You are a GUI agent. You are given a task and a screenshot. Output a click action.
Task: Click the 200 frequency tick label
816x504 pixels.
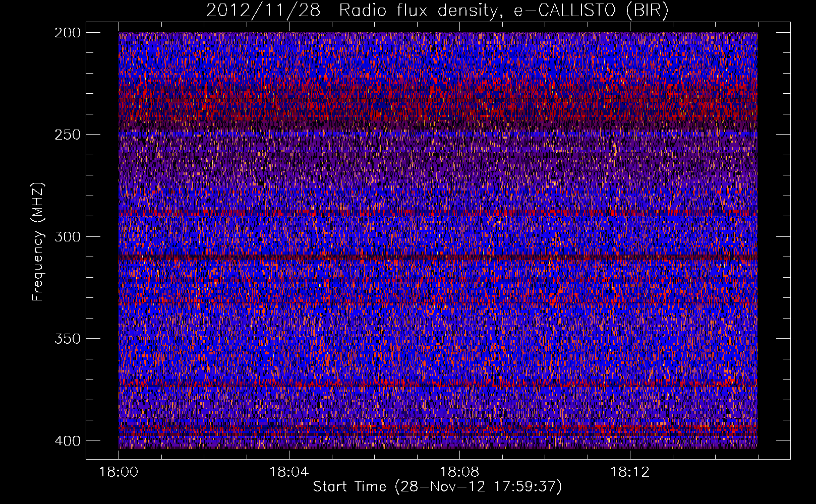(x=67, y=33)
